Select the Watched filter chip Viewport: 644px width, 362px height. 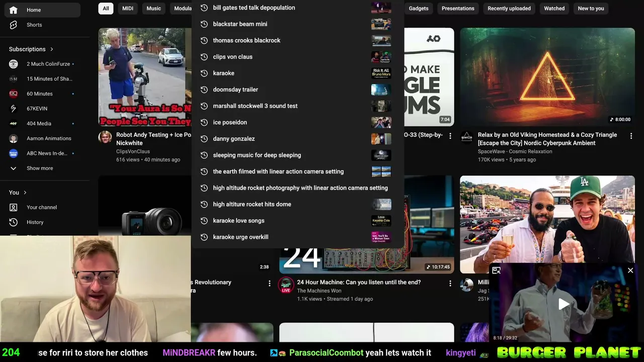coord(554,9)
